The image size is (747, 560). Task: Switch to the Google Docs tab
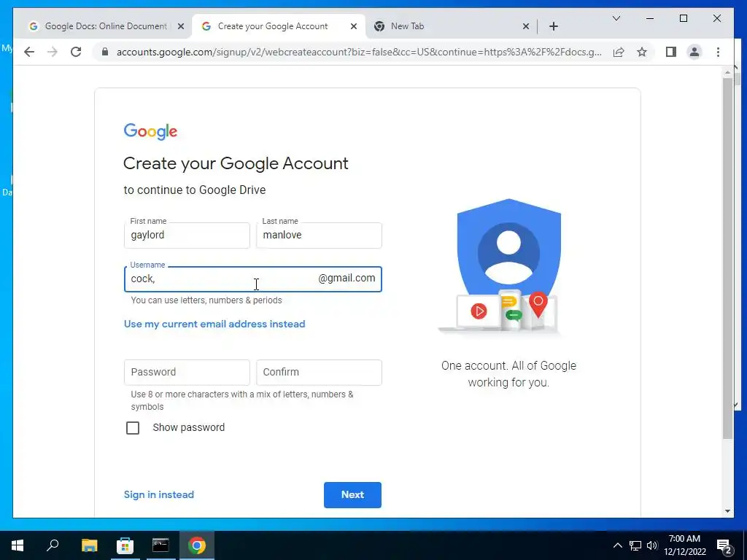tap(105, 26)
